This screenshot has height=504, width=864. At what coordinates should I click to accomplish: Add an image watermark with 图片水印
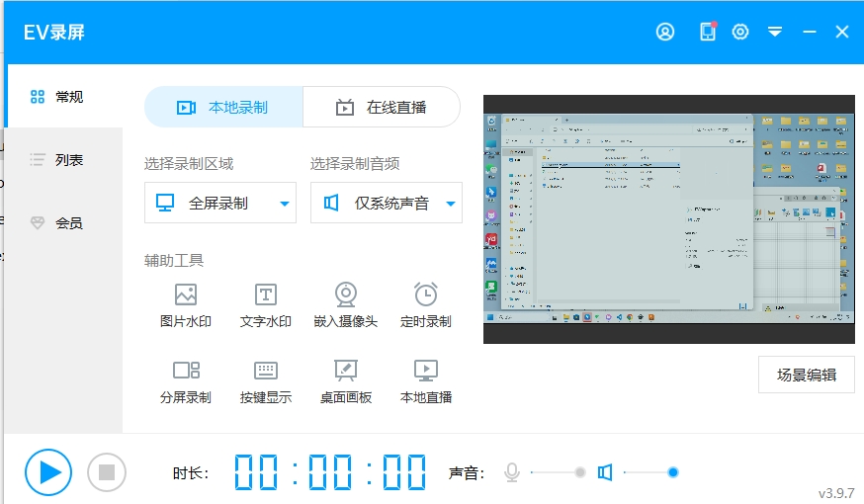[186, 305]
